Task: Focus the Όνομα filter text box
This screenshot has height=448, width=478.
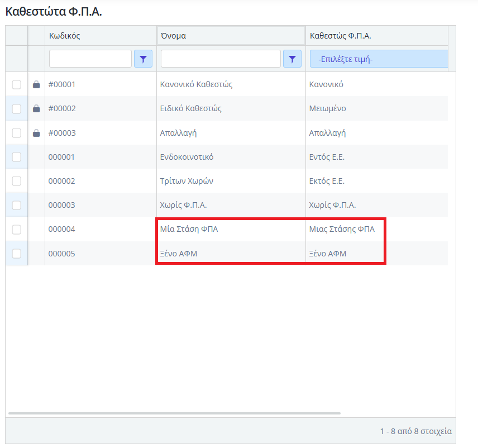Action: tap(221, 59)
